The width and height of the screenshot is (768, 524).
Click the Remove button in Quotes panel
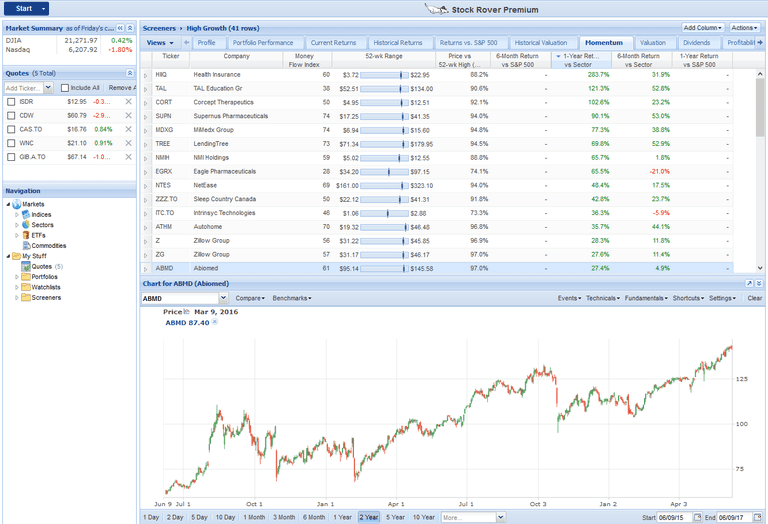click(121, 88)
